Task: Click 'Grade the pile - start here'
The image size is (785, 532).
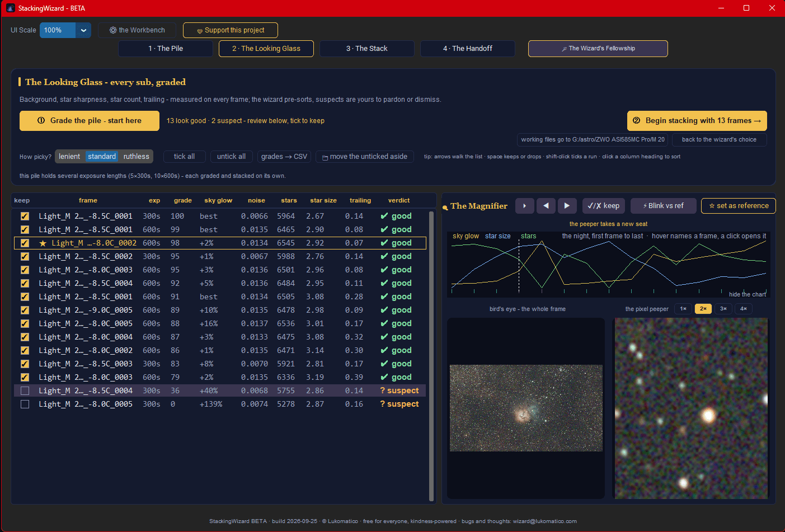Action: (x=90, y=121)
